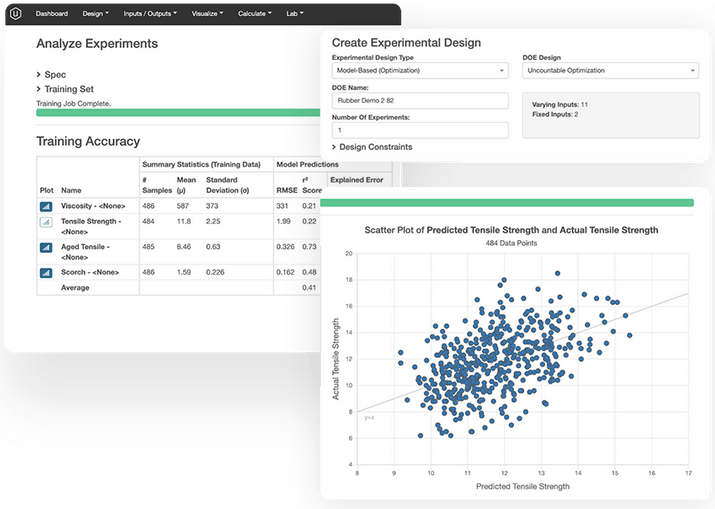
Task: Open the Visualize menu
Action: click(207, 14)
